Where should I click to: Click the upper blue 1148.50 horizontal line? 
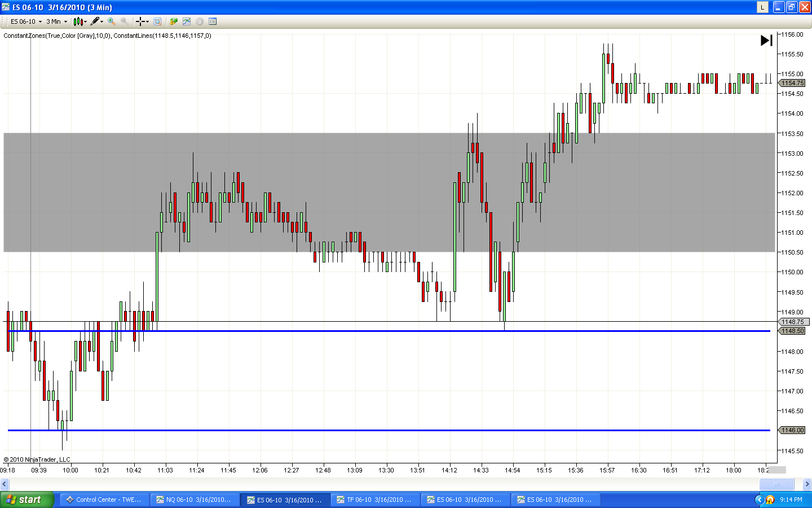click(x=389, y=331)
